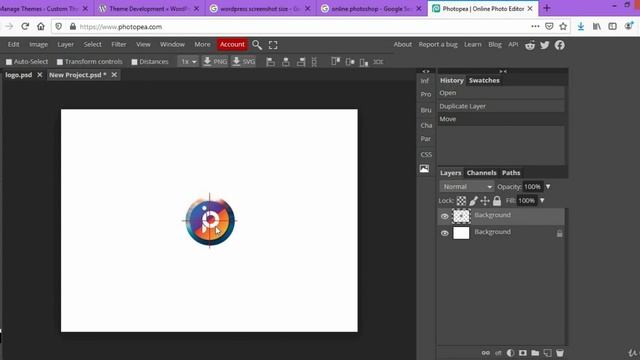This screenshot has width=640, height=360.
Task: Open Photopea's Reddit page icon
Action: coord(530,45)
